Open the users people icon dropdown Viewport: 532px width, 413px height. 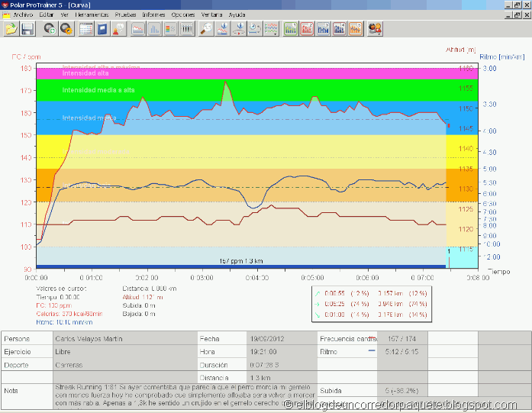coord(376,29)
